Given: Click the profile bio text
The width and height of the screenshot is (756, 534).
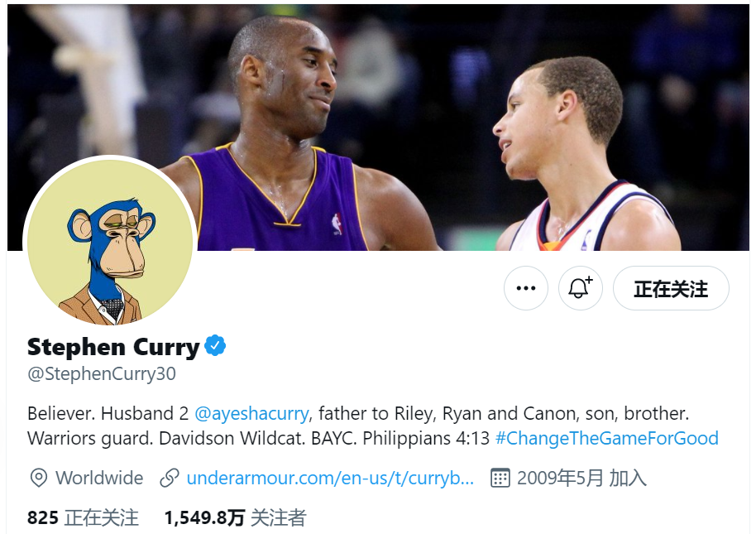Looking at the screenshot, I should 373,426.
